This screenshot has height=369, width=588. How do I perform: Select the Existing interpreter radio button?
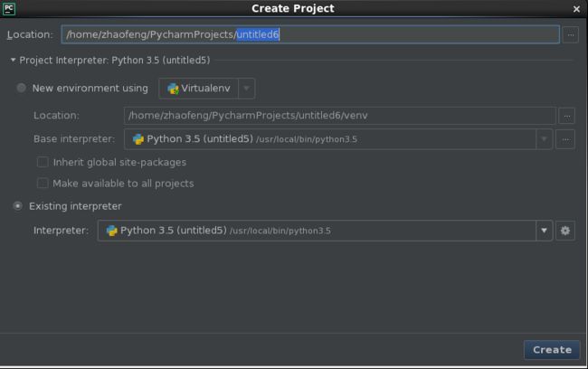[x=17, y=206]
